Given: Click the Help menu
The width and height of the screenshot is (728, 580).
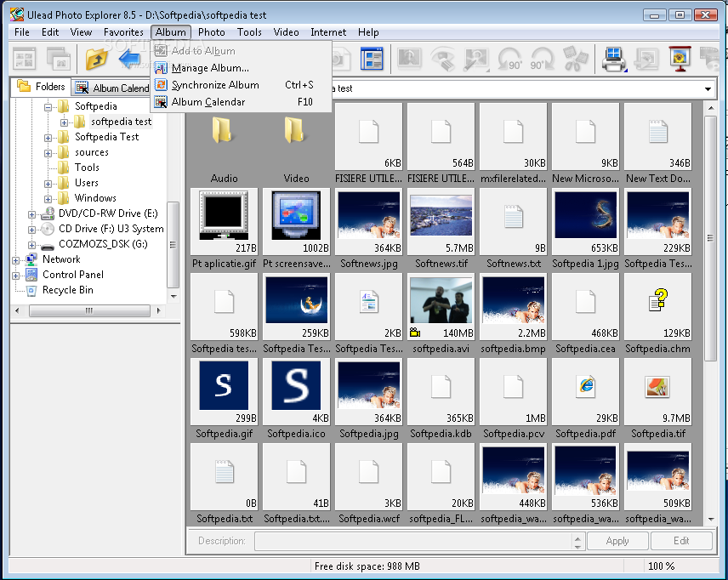Looking at the screenshot, I should point(368,32).
